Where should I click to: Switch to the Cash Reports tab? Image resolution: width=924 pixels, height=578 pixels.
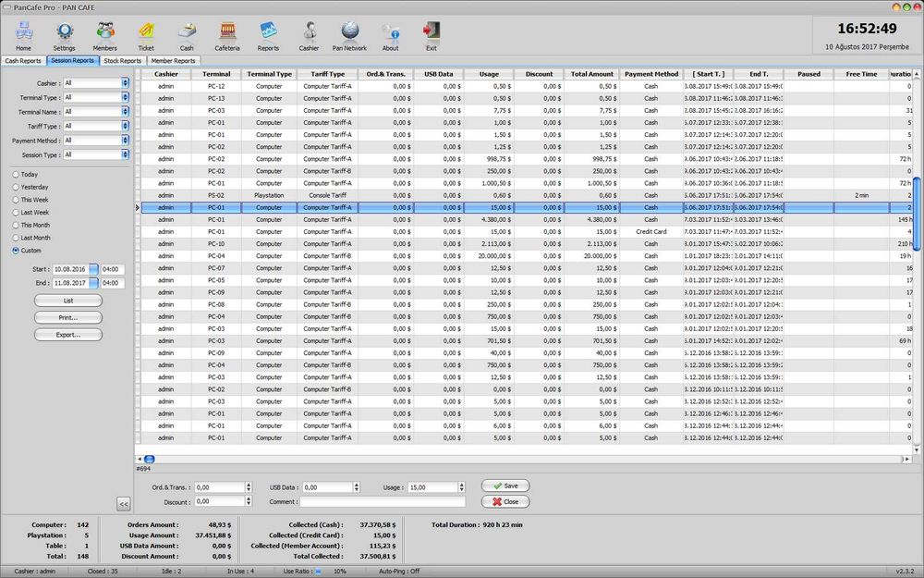pyautogui.click(x=23, y=61)
